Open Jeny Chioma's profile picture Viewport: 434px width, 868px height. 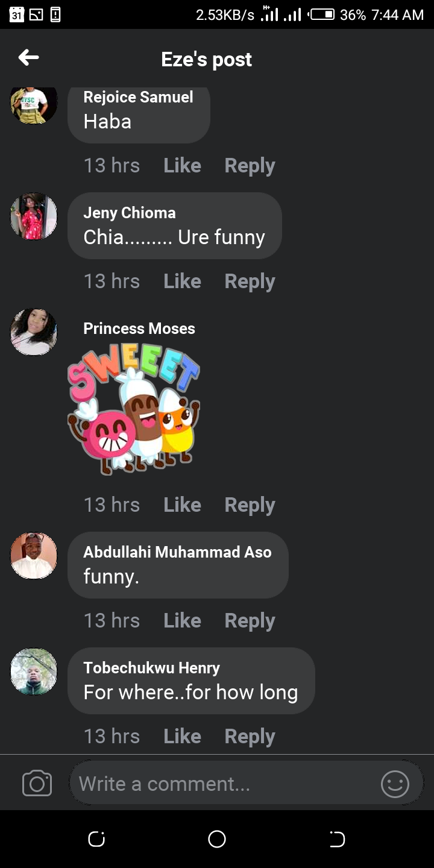[34, 216]
